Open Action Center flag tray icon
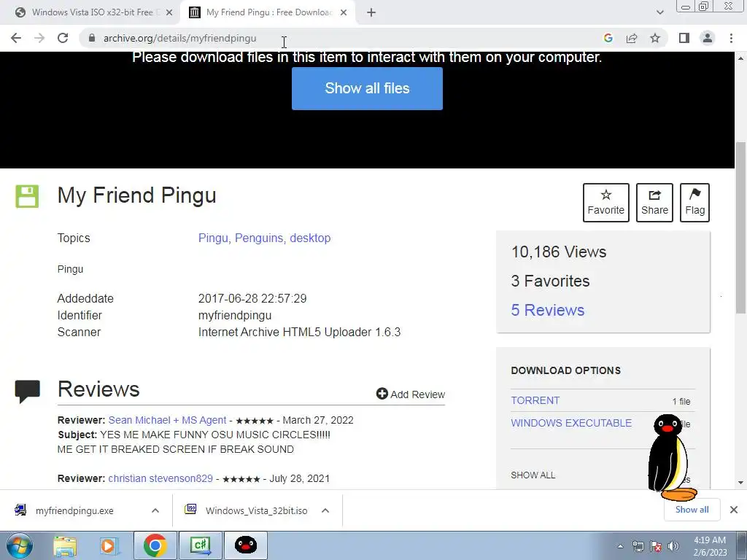 pyautogui.click(x=656, y=546)
